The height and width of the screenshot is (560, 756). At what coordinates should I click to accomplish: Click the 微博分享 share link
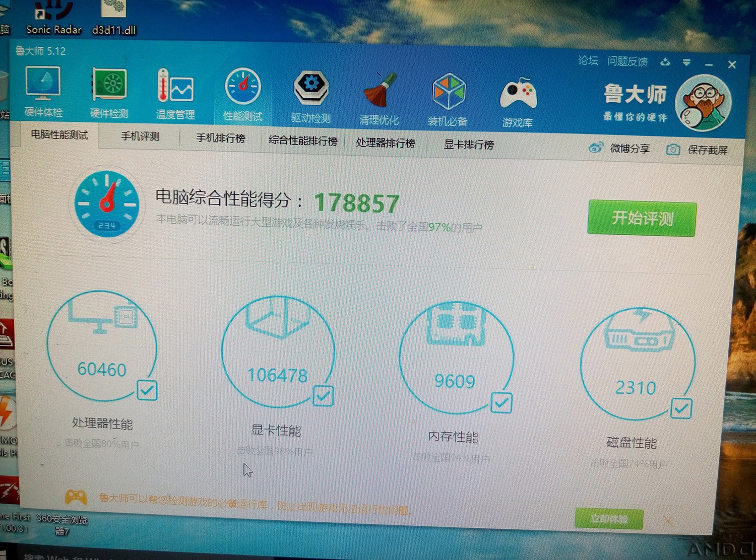pos(629,149)
